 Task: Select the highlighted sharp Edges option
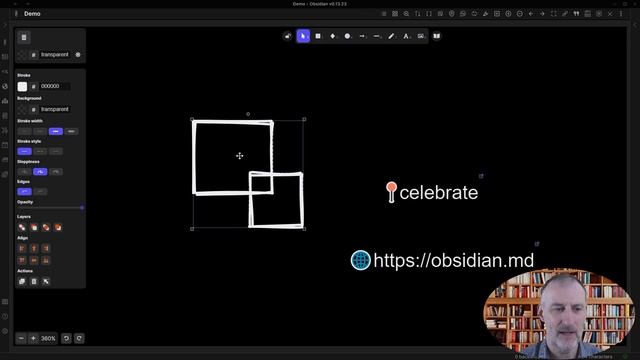click(24, 191)
